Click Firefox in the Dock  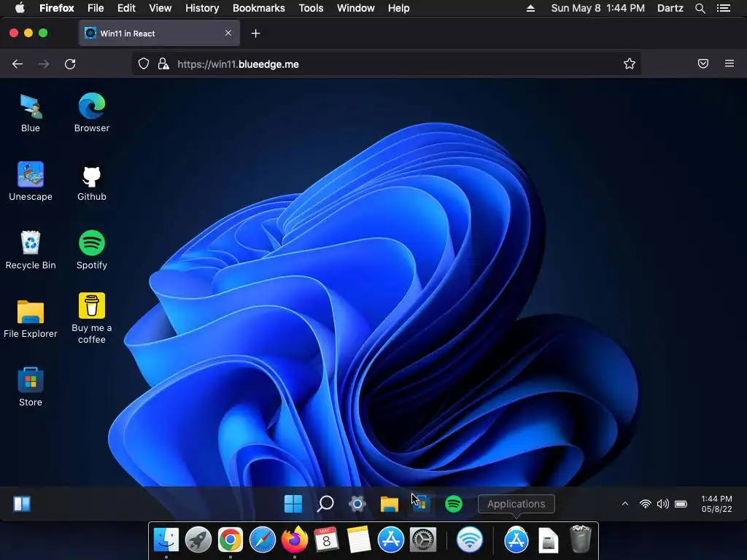tap(295, 540)
